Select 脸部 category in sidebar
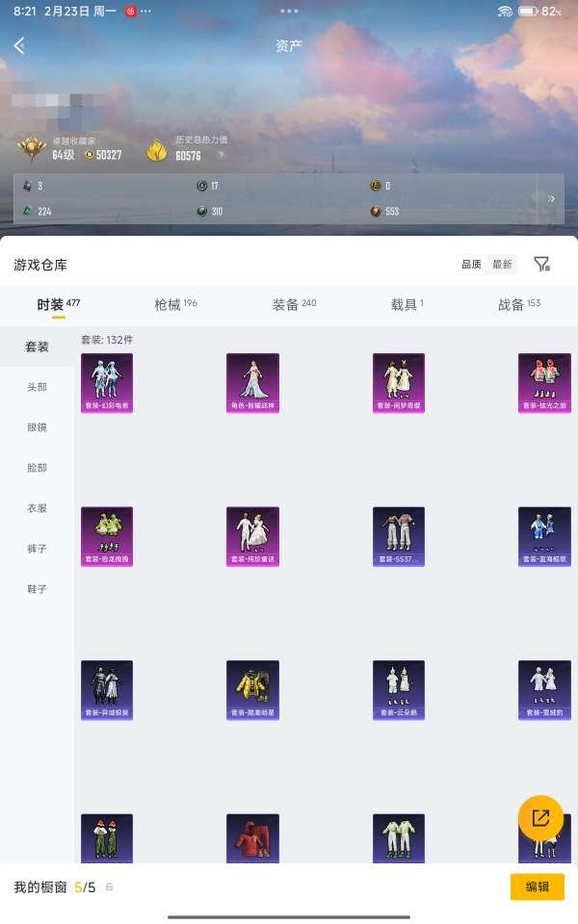 click(x=38, y=468)
